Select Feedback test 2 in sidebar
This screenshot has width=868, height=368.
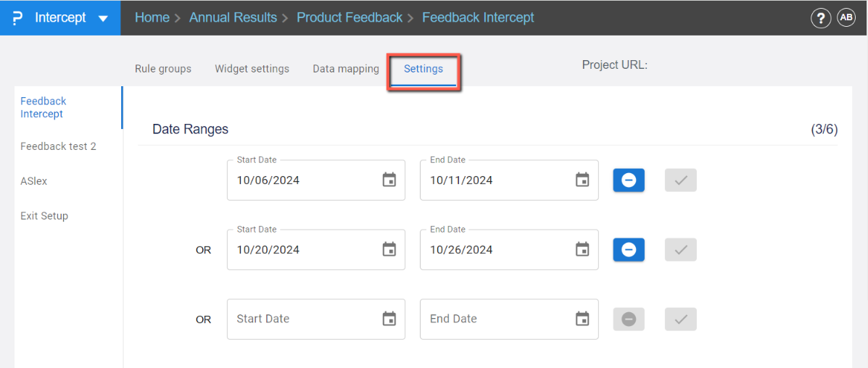tap(58, 146)
